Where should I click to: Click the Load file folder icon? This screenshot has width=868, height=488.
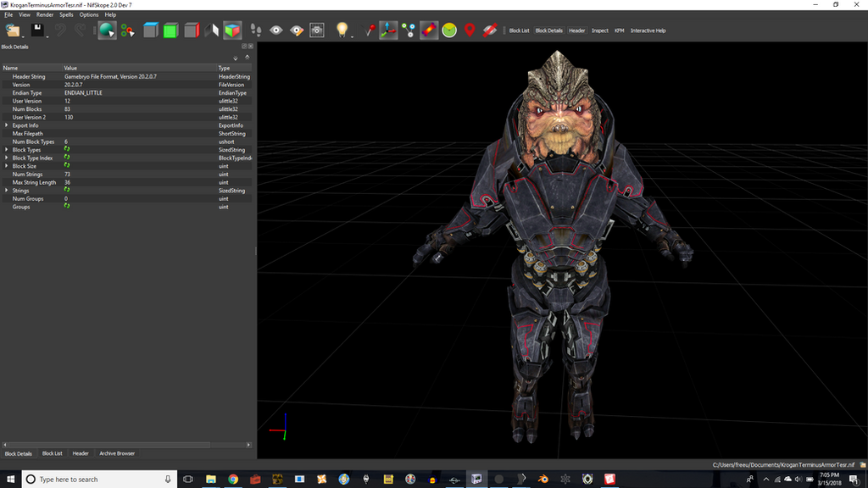[12, 30]
